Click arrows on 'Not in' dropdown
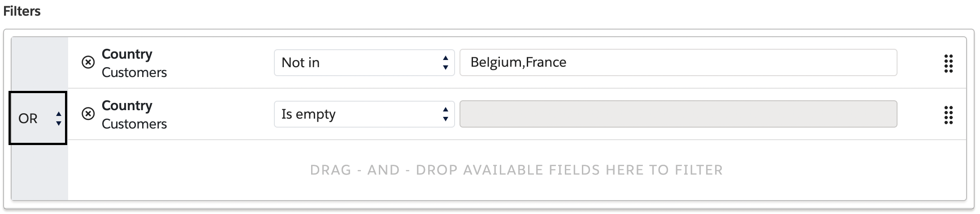 pyautogui.click(x=445, y=63)
